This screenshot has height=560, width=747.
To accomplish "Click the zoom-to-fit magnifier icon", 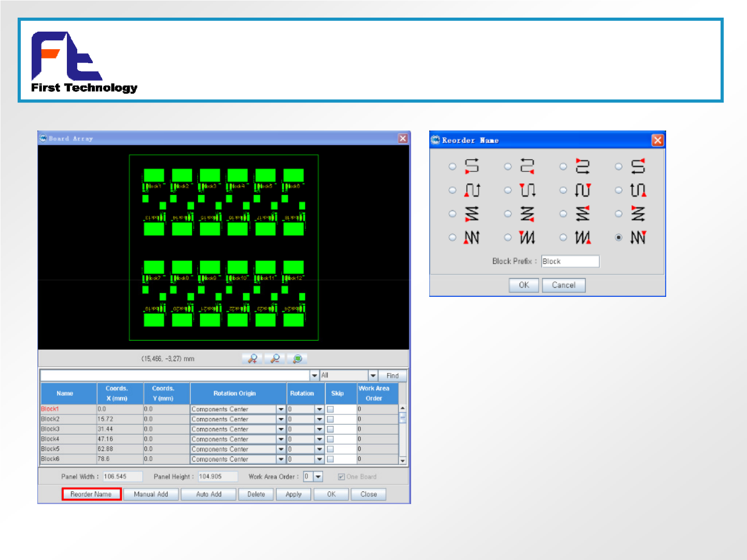I will click(298, 358).
